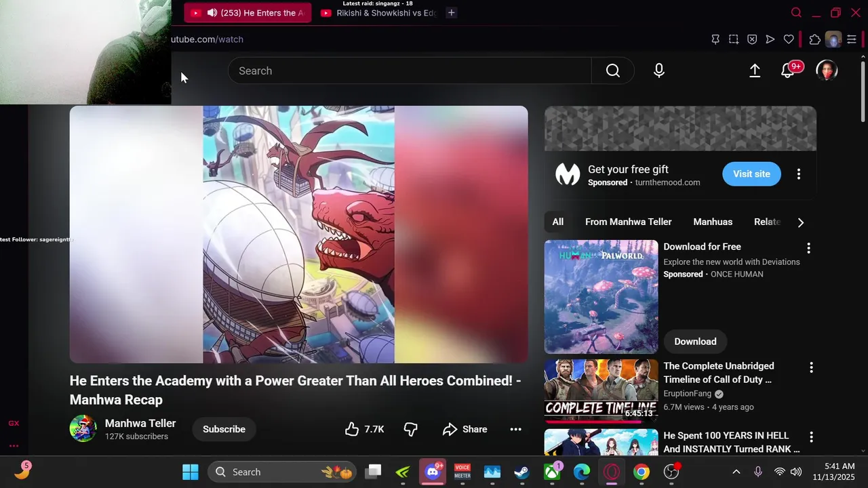Select the All filter chip
Image resolution: width=868 pixels, height=488 pixels.
(x=557, y=222)
